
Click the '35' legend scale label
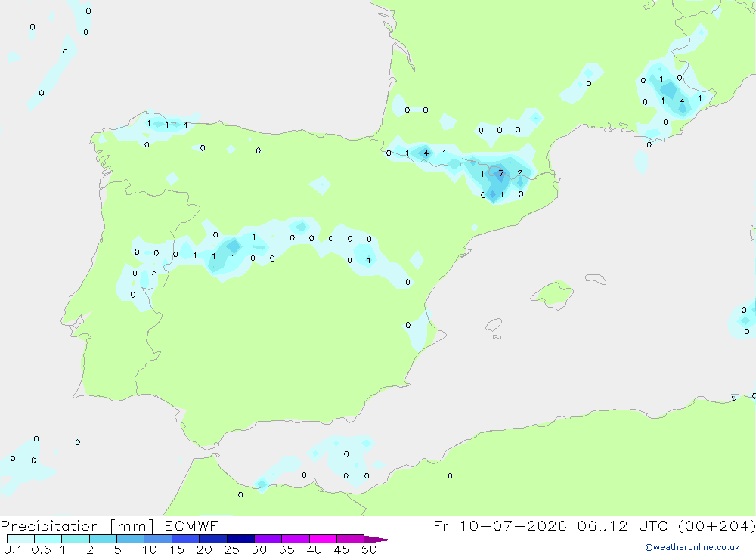pyautogui.click(x=287, y=549)
